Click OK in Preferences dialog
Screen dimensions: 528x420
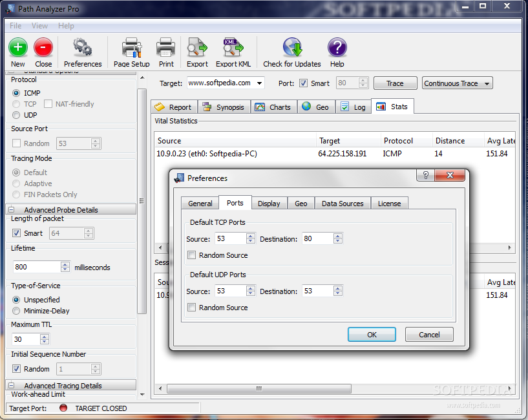pos(372,335)
